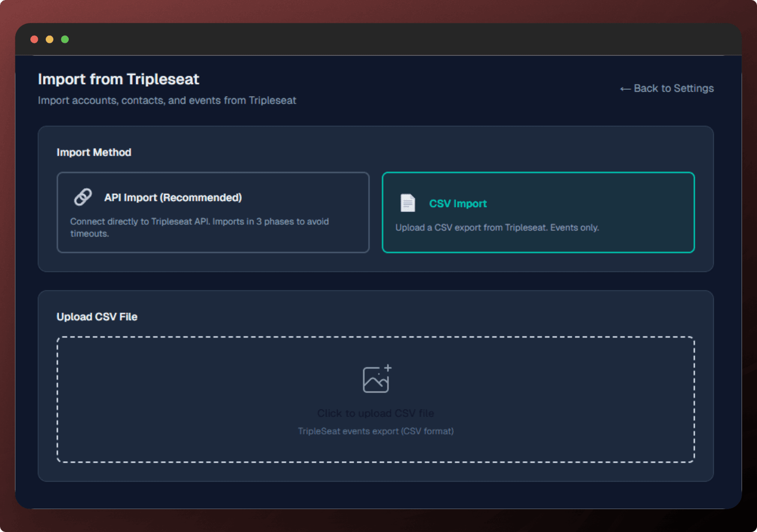The width and height of the screenshot is (757, 532).
Task: Select the API Import (Recommended) option card
Action: tap(213, 213)
